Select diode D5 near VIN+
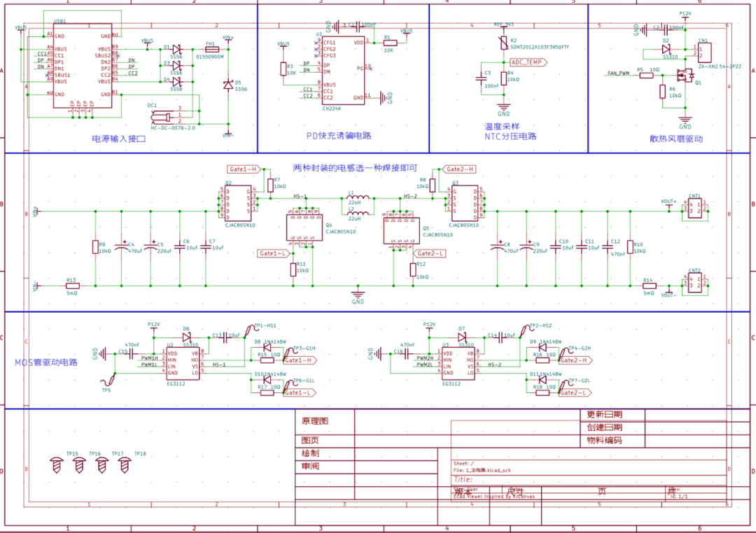 click(x=228, y=85)
